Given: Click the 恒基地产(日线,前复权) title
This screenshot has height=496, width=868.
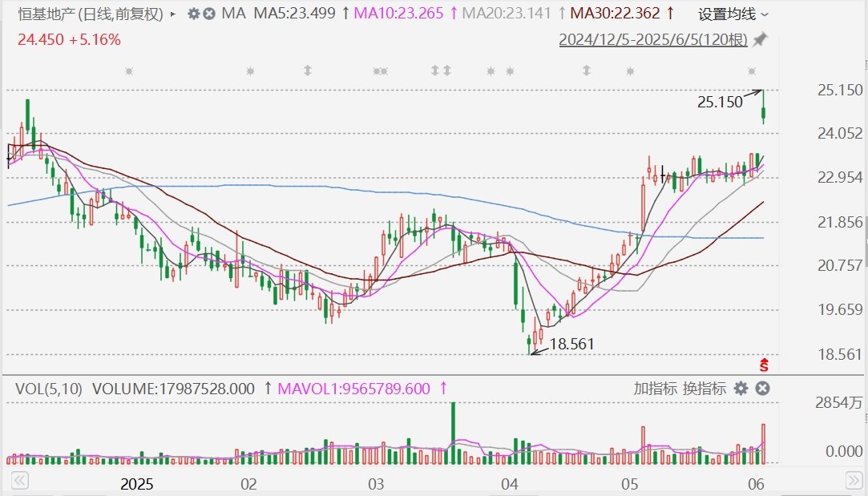Looking at the screenshot, I should coord(91,14).
